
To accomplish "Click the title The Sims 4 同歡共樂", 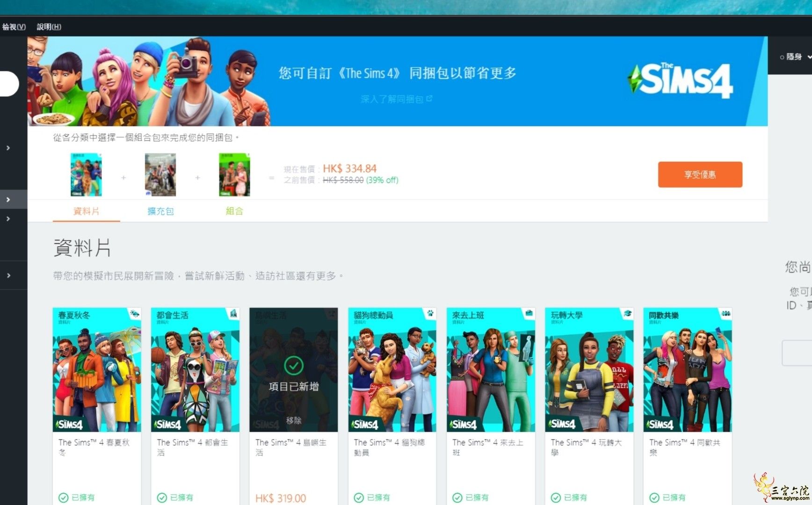I will click(685, 447).
